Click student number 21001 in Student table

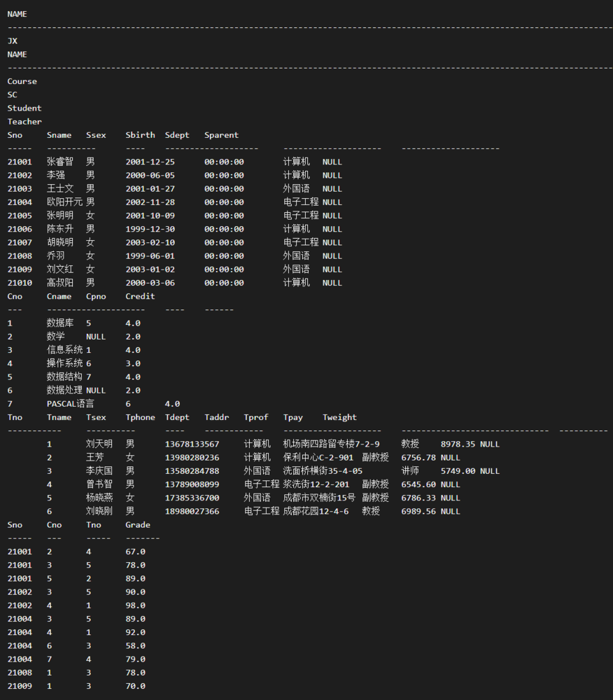[x=20, y=162]
